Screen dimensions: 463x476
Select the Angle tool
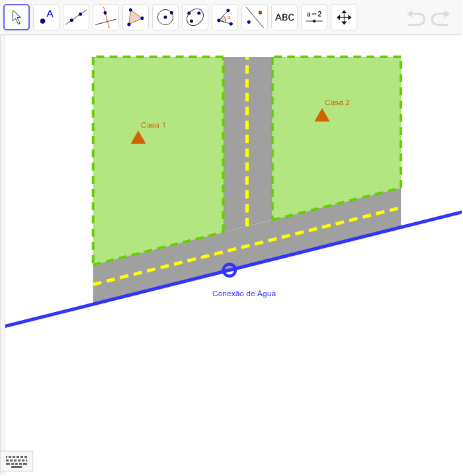click(x=225, y=17)
